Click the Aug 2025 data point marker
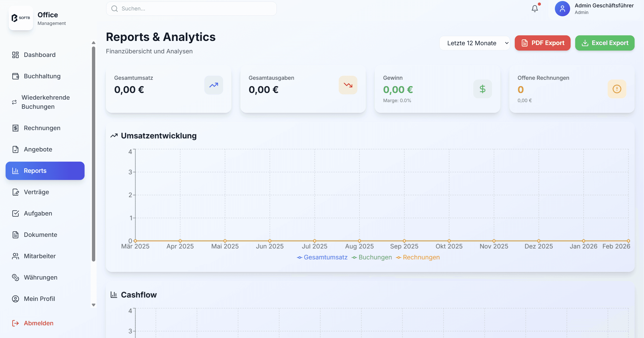 click(x=359, y=241)
